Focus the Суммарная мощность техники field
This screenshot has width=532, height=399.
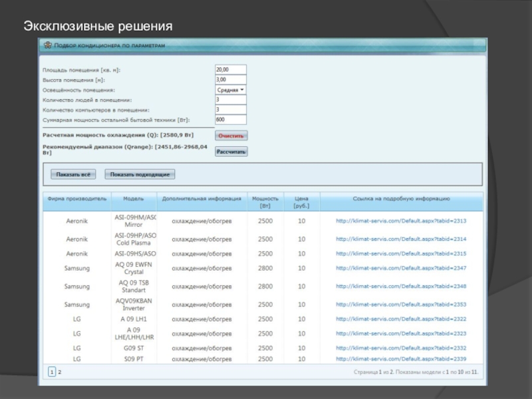point(231,120)
